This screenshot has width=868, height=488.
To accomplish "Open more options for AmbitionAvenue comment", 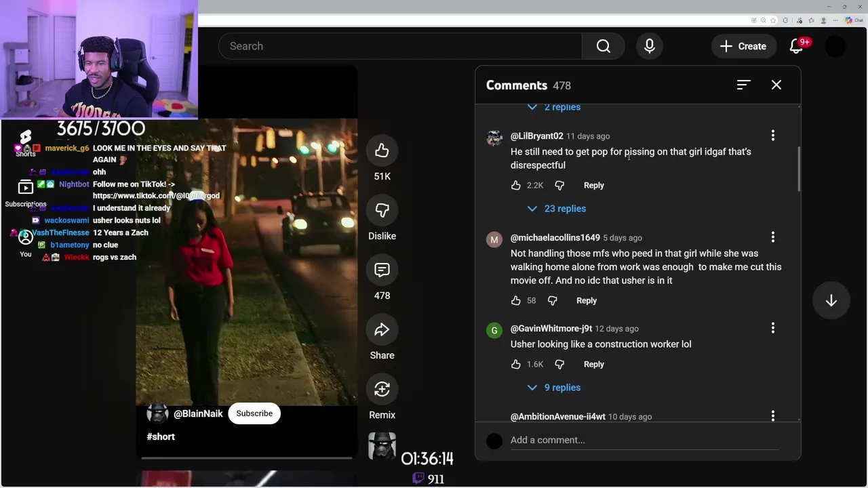I will (772, 416).
